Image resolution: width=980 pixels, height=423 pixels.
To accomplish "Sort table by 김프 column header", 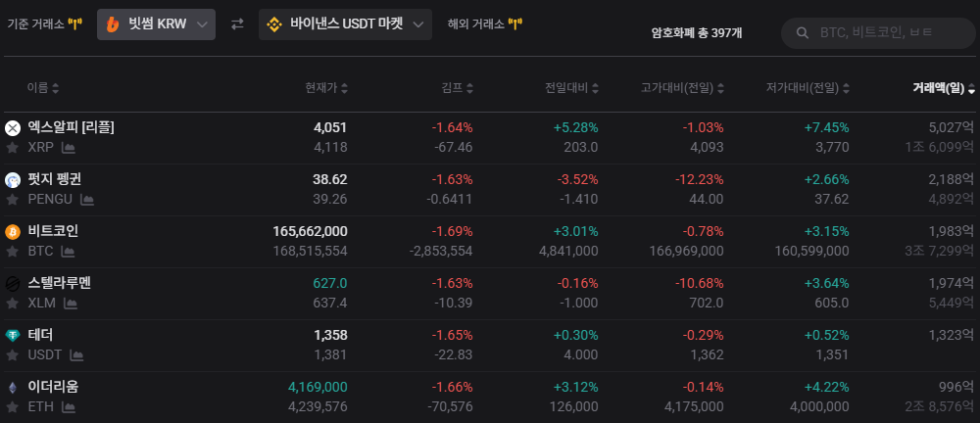I will click(456, 88).
